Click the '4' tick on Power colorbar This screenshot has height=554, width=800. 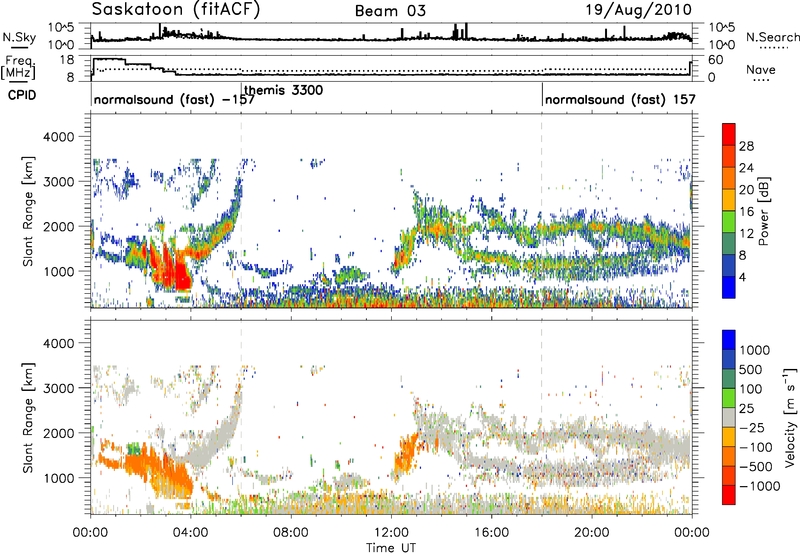tap(743, 277)
